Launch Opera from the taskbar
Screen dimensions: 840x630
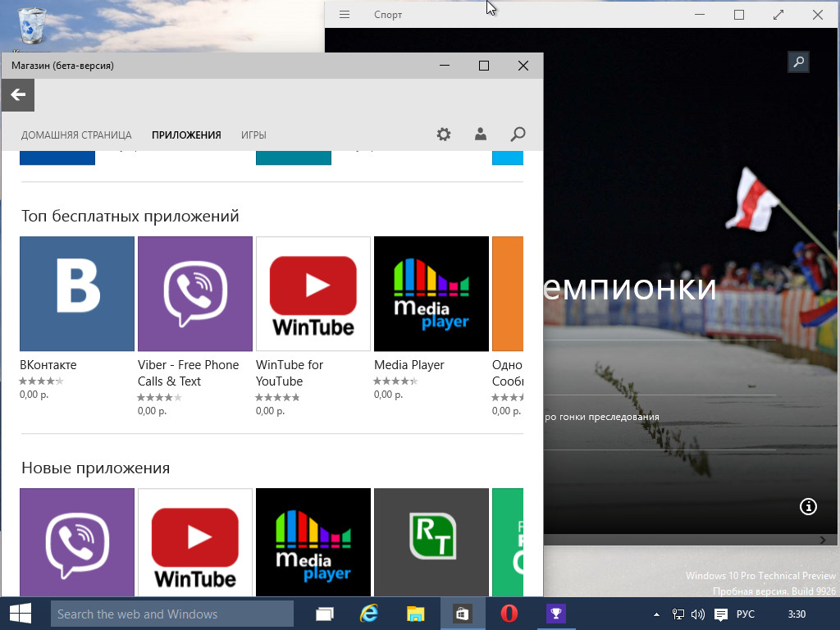(509, 614)
